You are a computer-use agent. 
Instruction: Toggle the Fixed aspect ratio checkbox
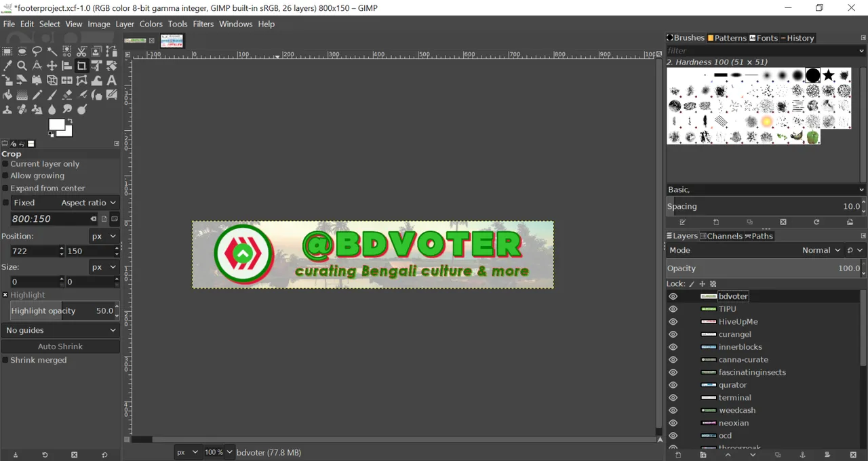pyautogui.click(x=6, y=203)
